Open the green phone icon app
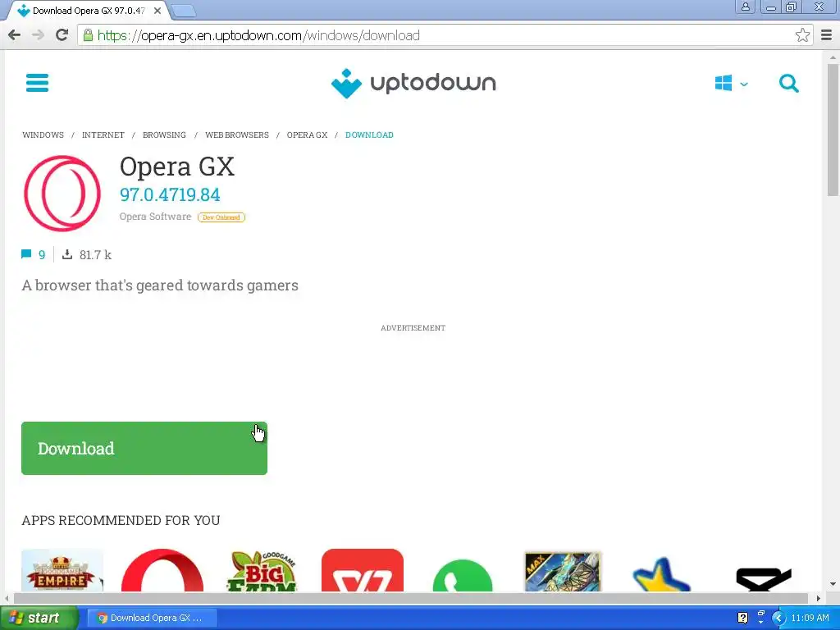 click(463, 575)
